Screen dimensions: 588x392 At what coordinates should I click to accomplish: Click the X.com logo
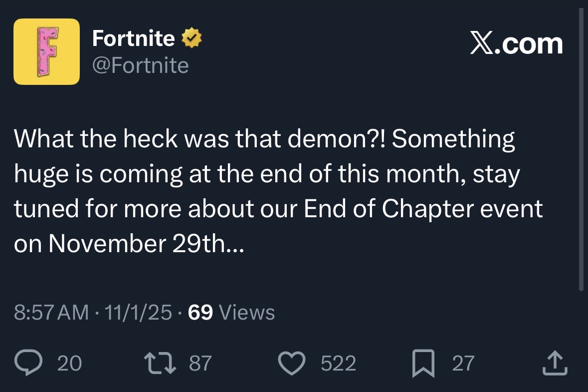pyautogui.click(x=516, y=44)
